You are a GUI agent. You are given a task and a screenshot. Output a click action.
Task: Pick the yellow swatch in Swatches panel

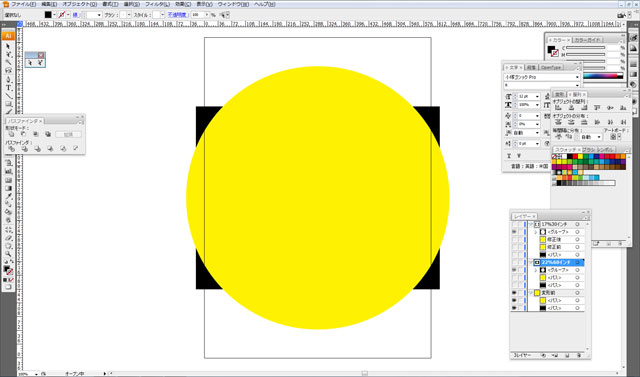tap(580, 156)
